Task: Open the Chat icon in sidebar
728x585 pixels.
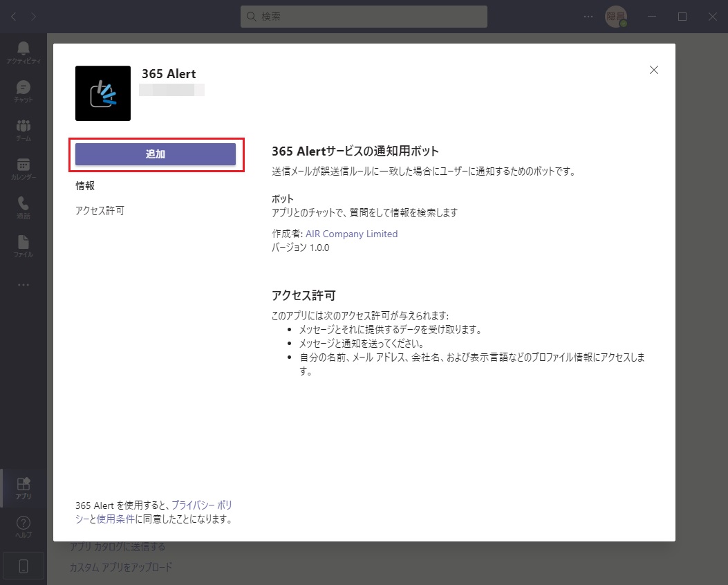Action: 24,91
